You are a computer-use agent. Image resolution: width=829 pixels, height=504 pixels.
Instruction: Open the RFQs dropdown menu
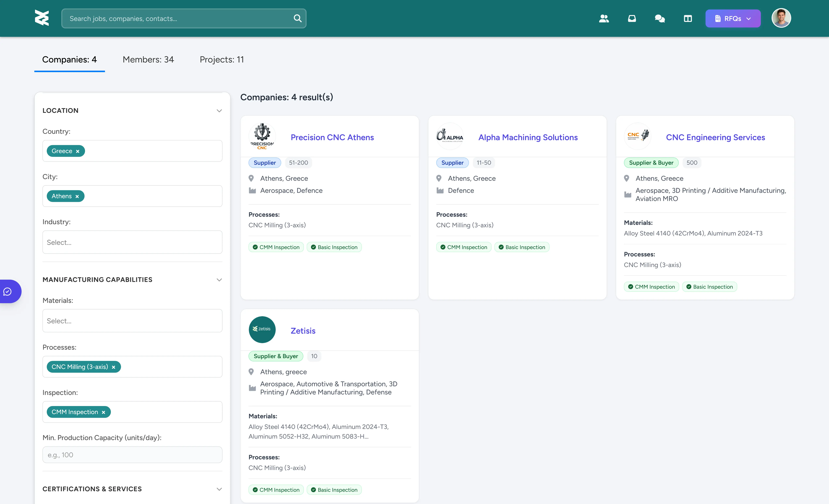click(733, 18)
